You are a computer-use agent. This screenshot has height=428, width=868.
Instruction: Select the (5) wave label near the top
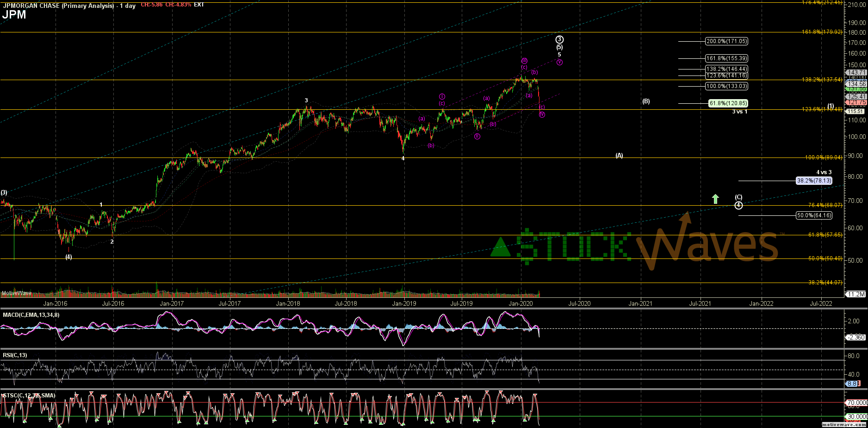559,47
